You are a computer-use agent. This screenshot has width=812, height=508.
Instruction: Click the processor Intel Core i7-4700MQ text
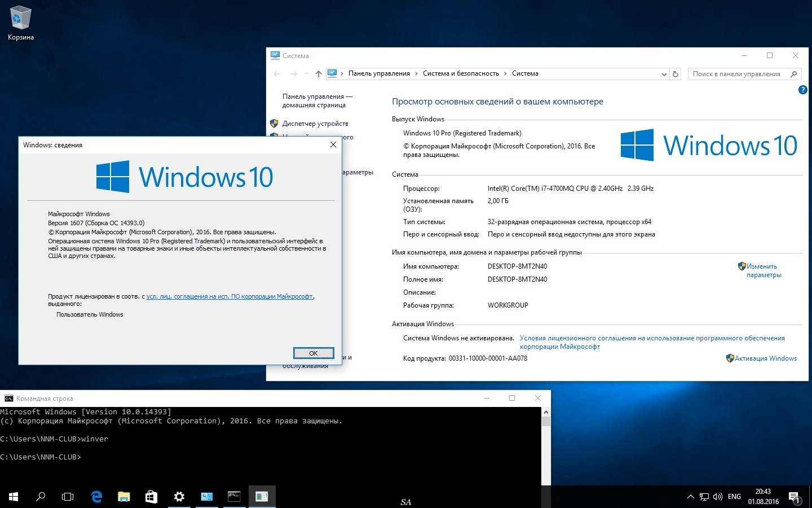tap(571, 189)
